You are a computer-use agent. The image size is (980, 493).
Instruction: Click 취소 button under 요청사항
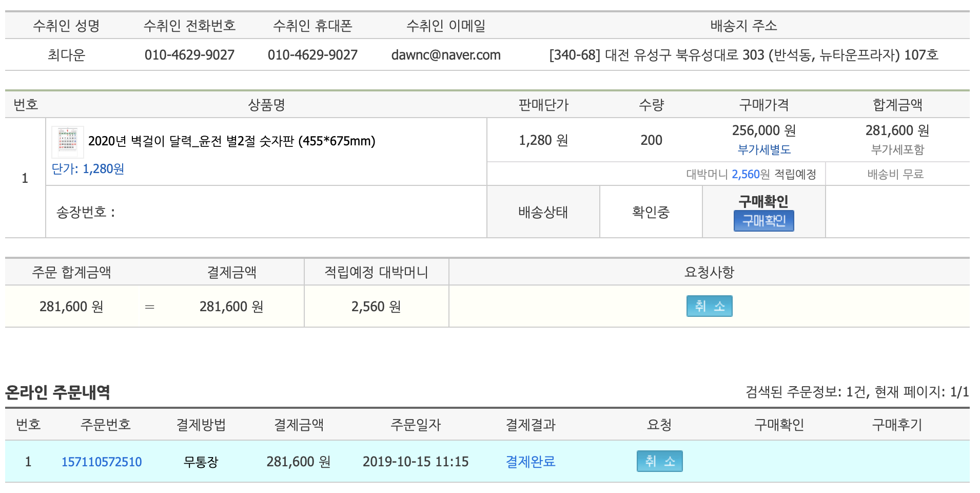(x=709, y=306)
